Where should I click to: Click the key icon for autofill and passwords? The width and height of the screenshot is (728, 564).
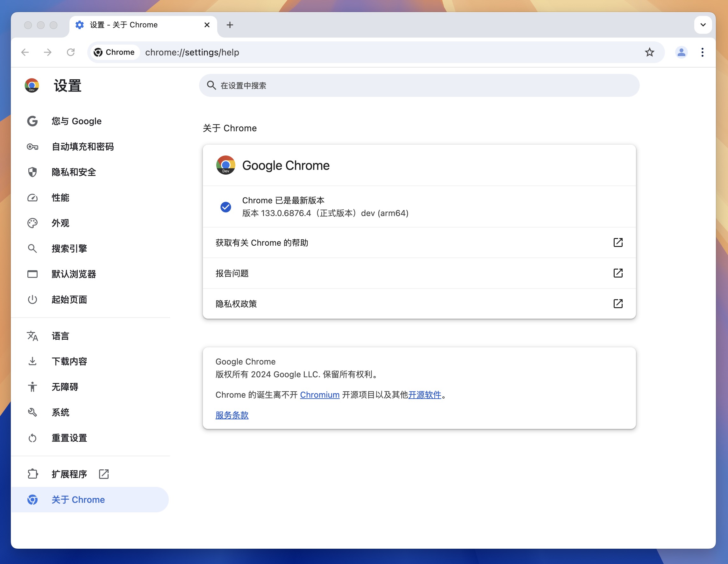click(32, 147)
